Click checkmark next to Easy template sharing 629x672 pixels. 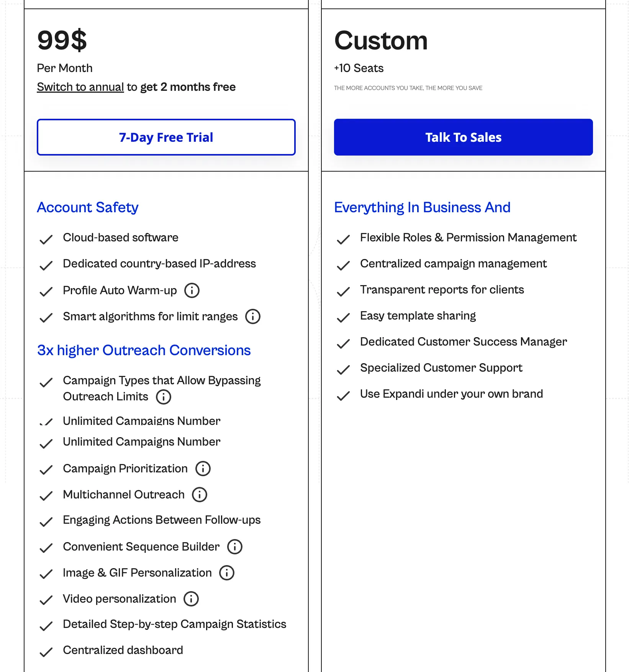[x=343, y=318]
